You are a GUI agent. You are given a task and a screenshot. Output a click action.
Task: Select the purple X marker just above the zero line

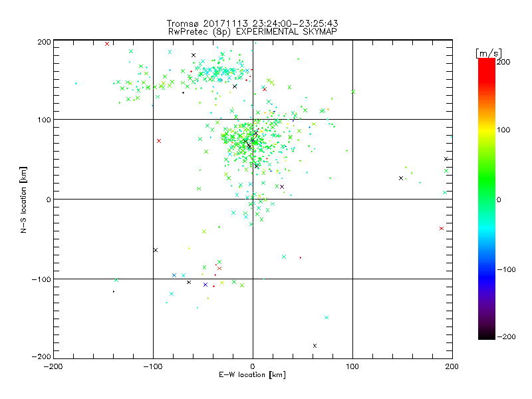(281, 187)
